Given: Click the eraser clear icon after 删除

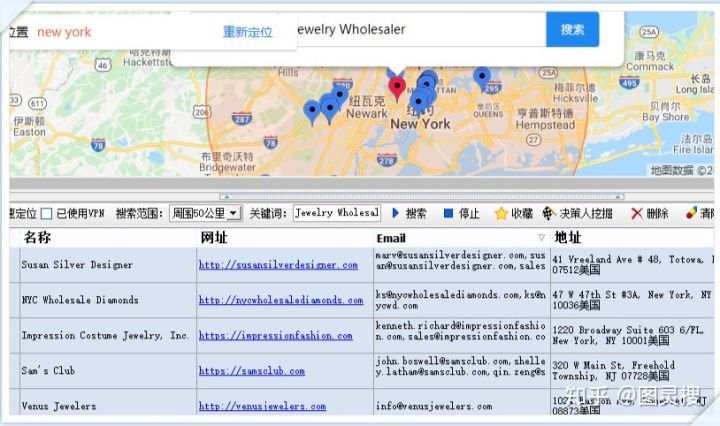Looking at the screenshot, I should coord(691,213).
